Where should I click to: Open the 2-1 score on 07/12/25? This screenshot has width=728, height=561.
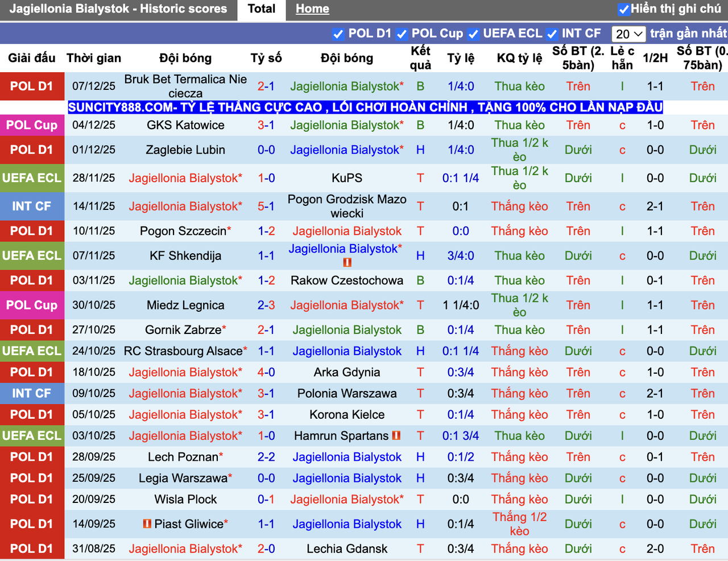266,86
